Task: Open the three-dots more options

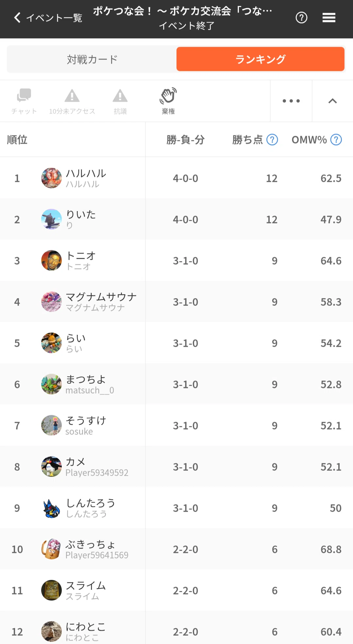Action: tap(291, 101)
